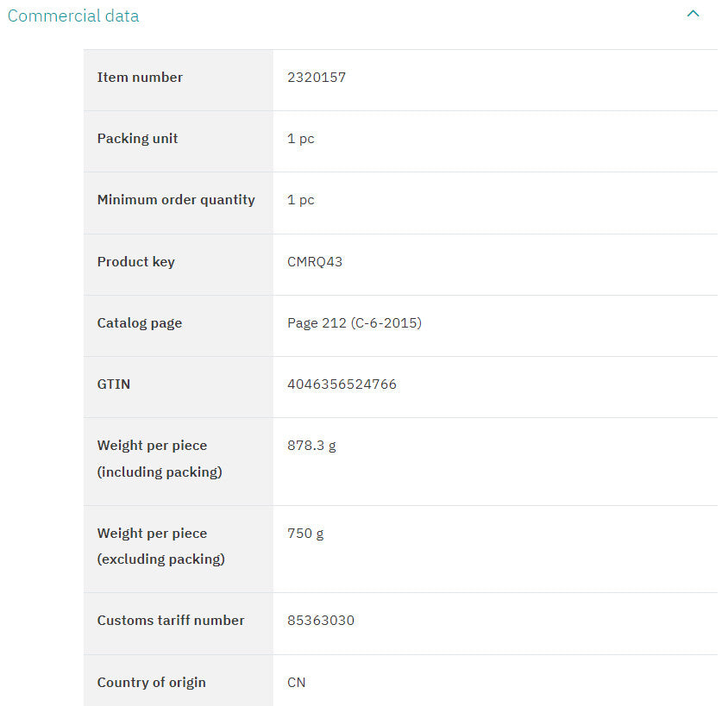This screenshot has height=706, width=728.
Task: Collapse the Commercial data section chevron
Action: pos(693,14)
